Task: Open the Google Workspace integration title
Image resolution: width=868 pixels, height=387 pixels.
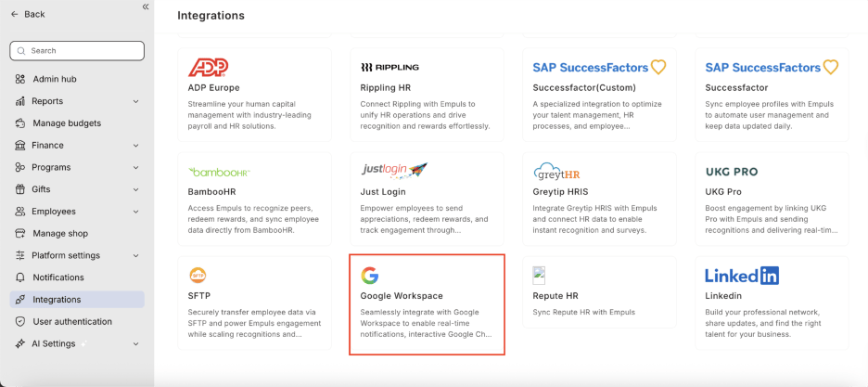Action: point(402,296)
